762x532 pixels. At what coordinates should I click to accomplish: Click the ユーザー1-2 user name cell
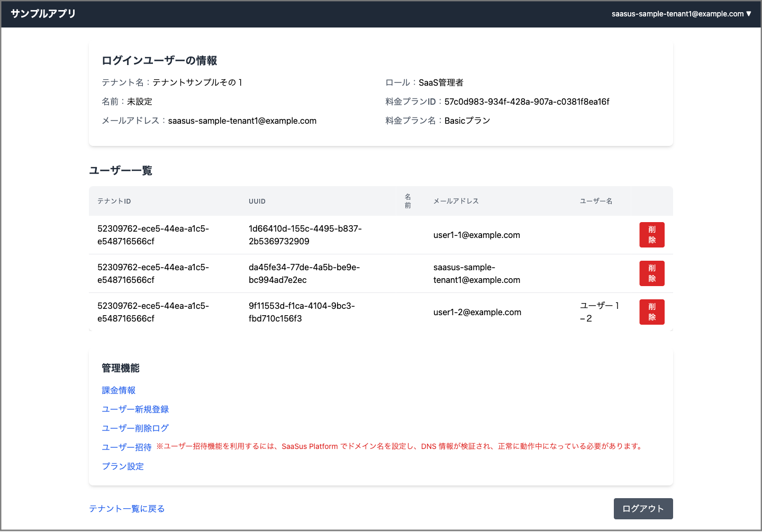click(599, 312)
